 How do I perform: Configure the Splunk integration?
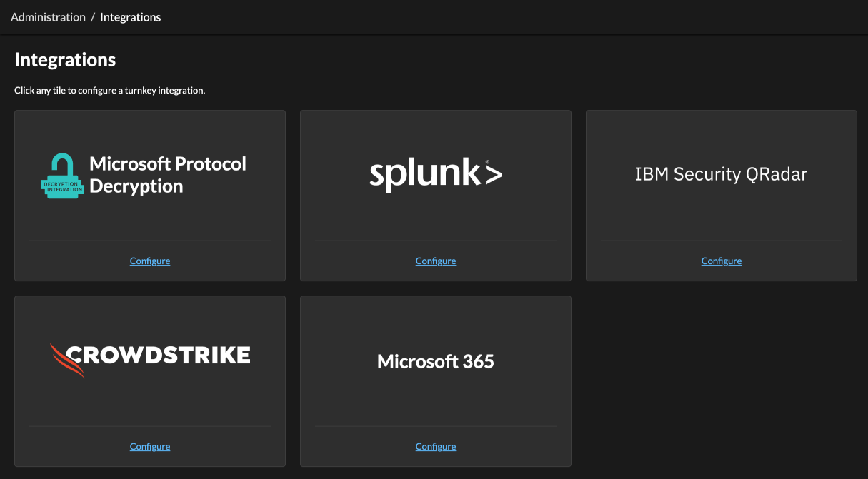[436, 261]
